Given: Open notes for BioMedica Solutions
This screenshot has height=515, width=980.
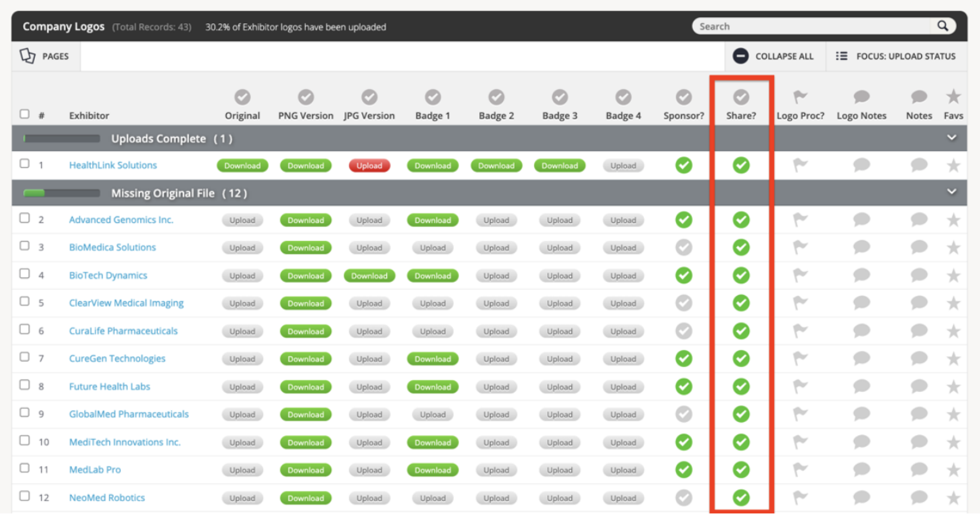Looking at the screenshot, I should click(919, 247).
